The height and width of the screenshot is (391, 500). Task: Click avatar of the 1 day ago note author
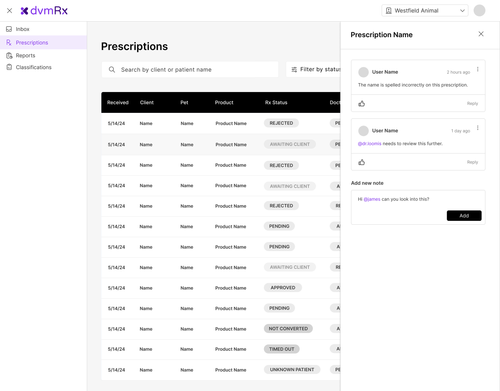click(x=363, y=131)
